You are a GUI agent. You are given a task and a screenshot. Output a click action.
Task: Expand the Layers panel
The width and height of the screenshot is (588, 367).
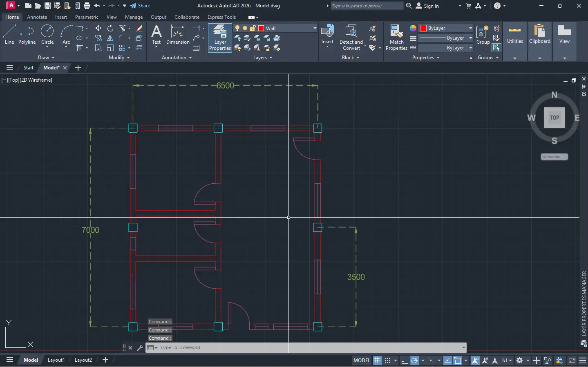pyautogui.click(x=262, y=58)
